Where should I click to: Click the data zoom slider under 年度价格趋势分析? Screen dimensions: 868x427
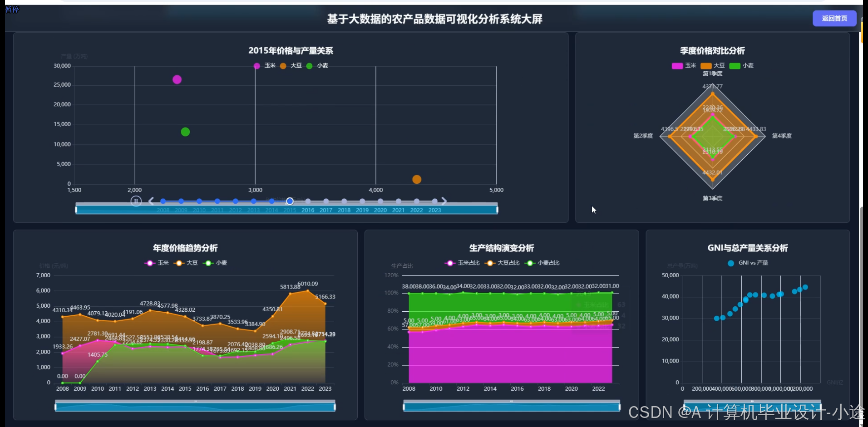[x=195, y=406]
